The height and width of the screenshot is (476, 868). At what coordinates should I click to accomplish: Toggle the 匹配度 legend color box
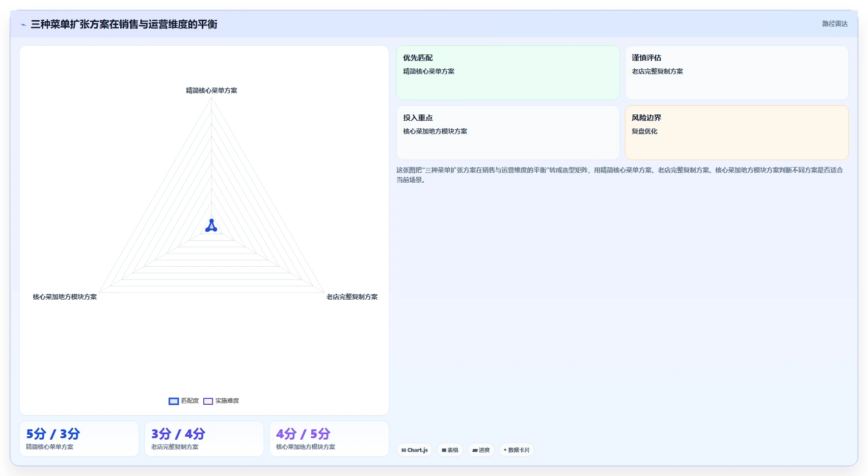point(174,401)
